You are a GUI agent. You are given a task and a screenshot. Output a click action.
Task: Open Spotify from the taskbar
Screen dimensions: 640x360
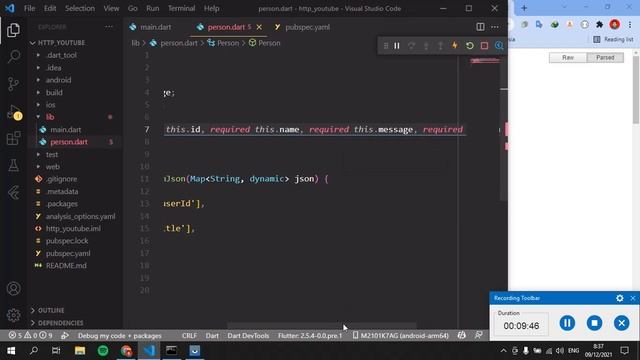(x=103, y=350)
